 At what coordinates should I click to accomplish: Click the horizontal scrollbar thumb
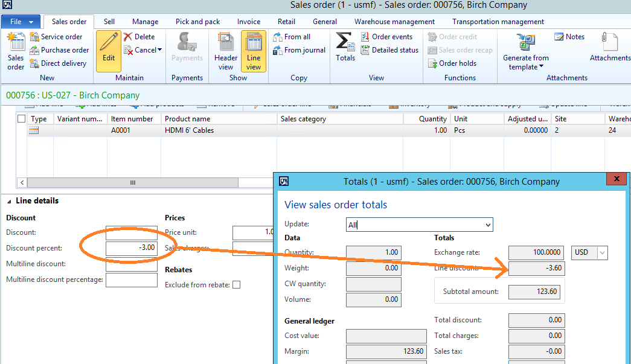(133, 182)
